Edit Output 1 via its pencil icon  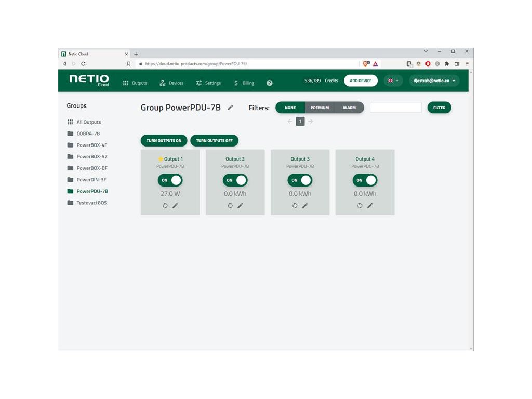pos(175,205)
